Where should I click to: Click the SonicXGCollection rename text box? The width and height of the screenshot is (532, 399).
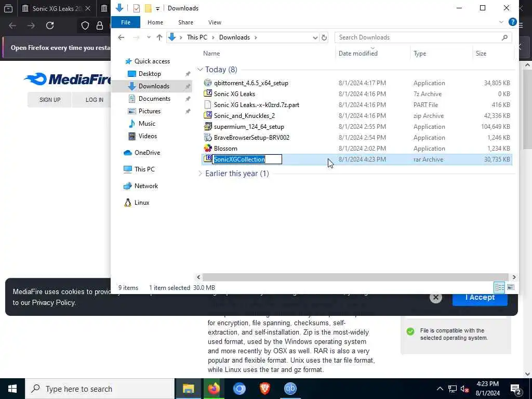pyautogui.click(x=247, y=159)
